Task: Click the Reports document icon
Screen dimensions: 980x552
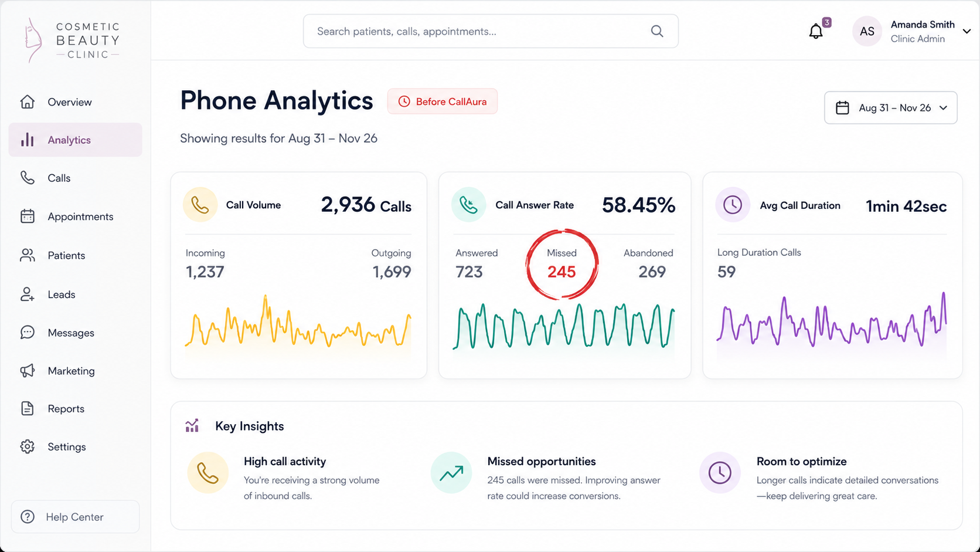Action: tap(27, 408)
